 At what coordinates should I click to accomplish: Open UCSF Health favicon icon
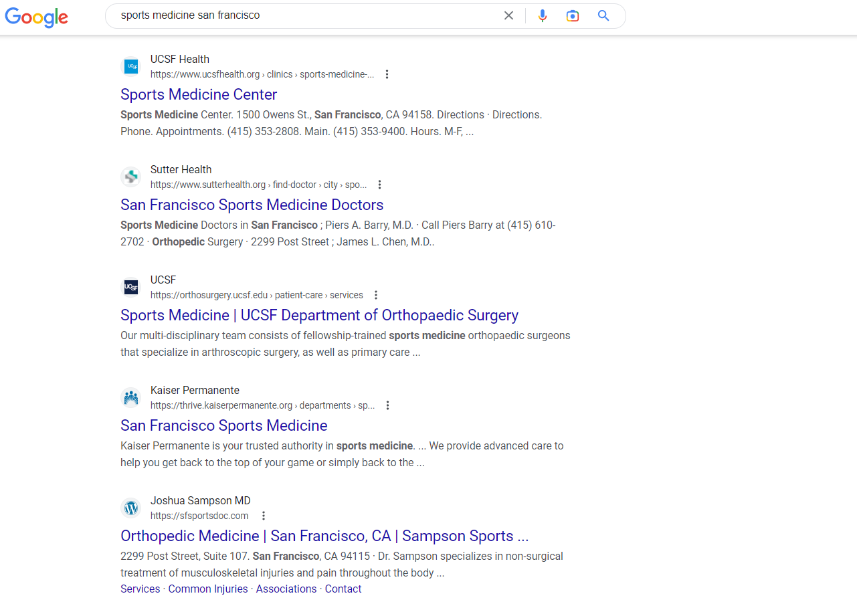(131, 66)
